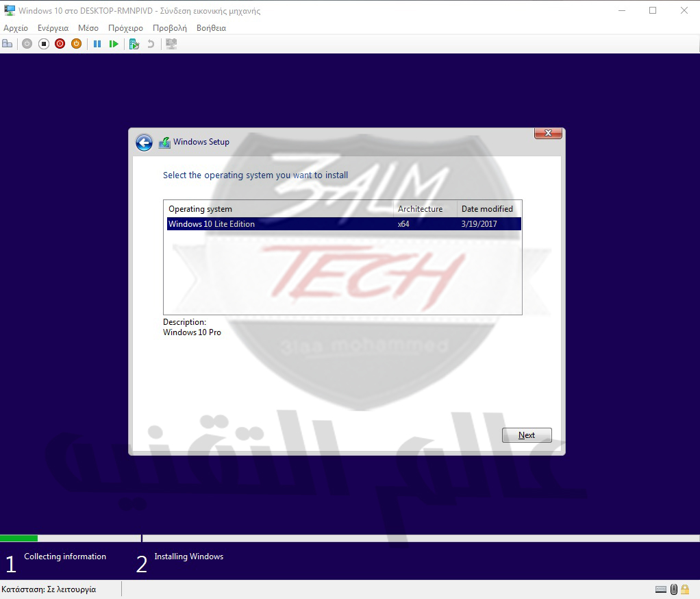Screen dimensions: 700x599
Task: Click the Windows 10 Pro description text
Action: coord(192,332)
